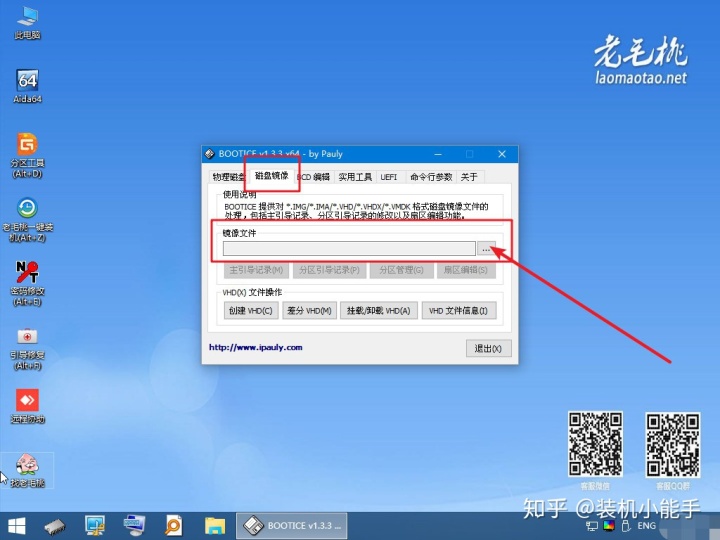The width and height of the screenshot is (720, 540).
Task: Open 引导修复 (Alt+F) desktop icon
Action: coord(28,348)
